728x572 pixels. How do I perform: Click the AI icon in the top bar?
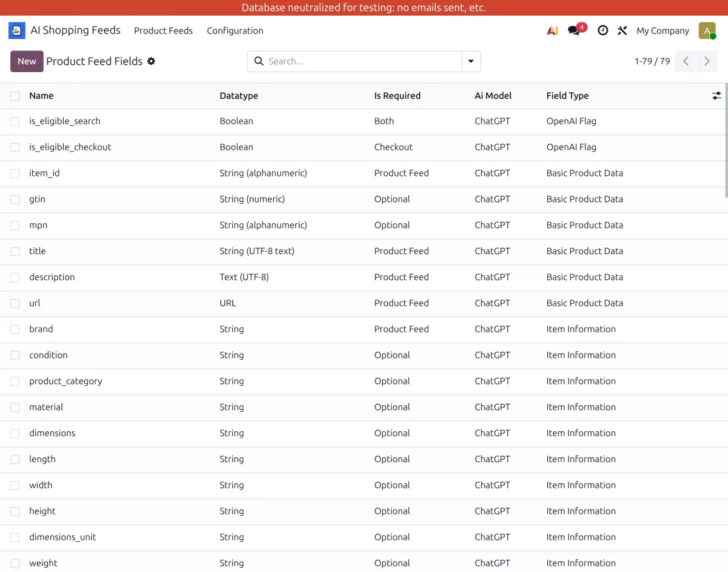(552, 30)
